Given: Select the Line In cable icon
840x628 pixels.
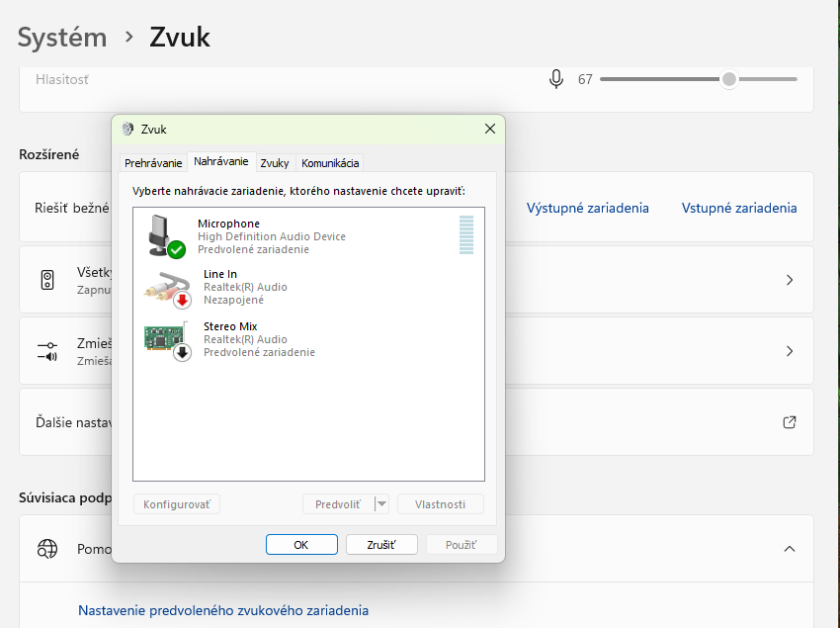Looking at the screenshot, I should coord(166,288).
